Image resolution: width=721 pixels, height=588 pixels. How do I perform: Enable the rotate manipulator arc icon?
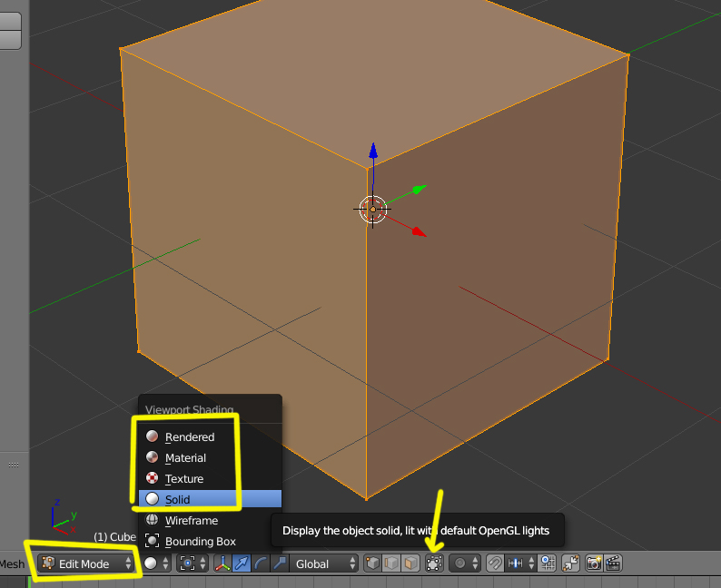(x=261, y=563)
